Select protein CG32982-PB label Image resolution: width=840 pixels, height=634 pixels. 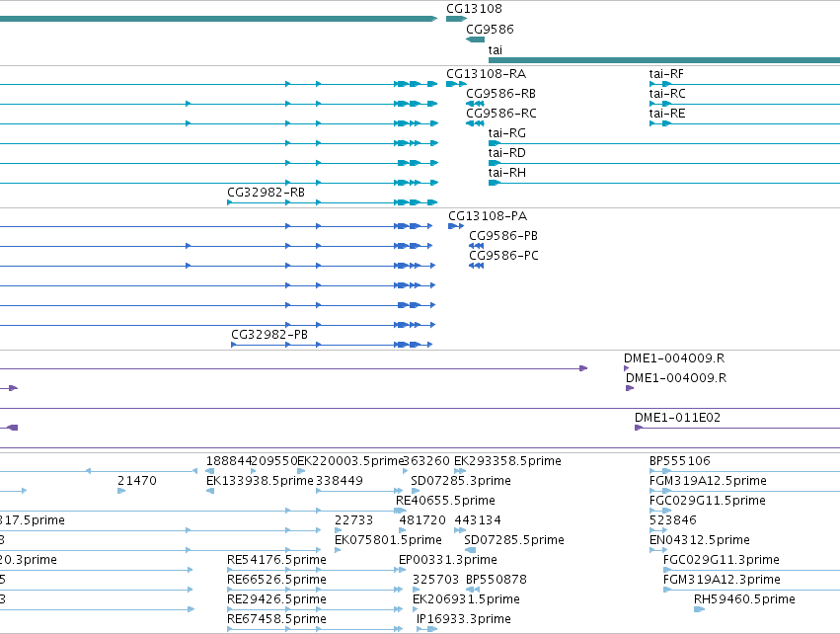pos(269,335)
